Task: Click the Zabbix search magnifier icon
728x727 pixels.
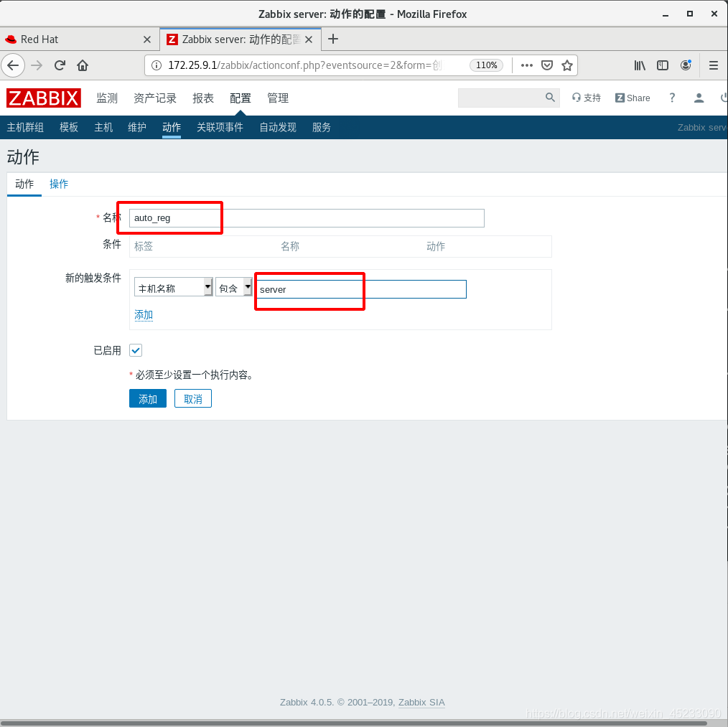Action: 550,98
